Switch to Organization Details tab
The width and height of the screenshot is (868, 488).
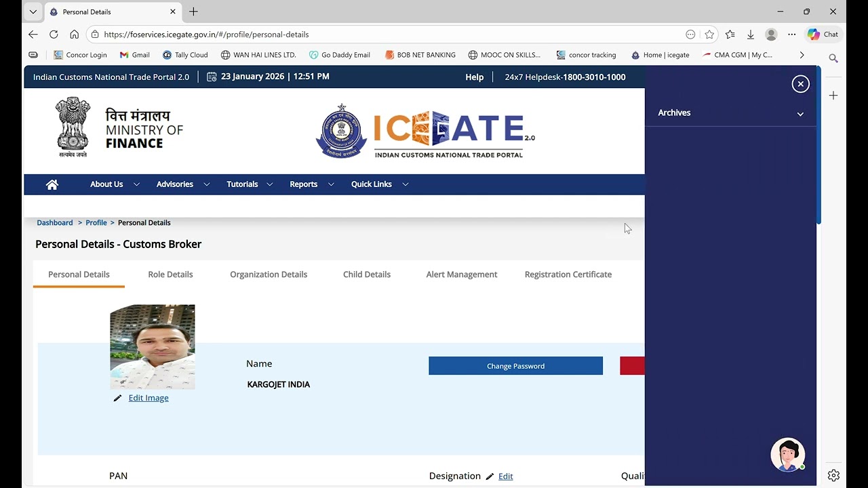pos(269,274)
